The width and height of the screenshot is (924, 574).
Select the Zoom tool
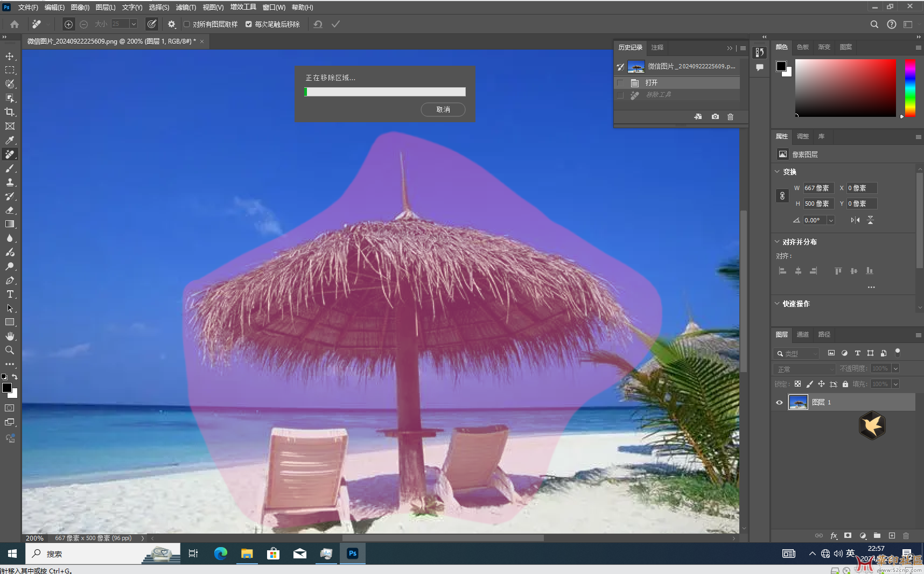10,350
